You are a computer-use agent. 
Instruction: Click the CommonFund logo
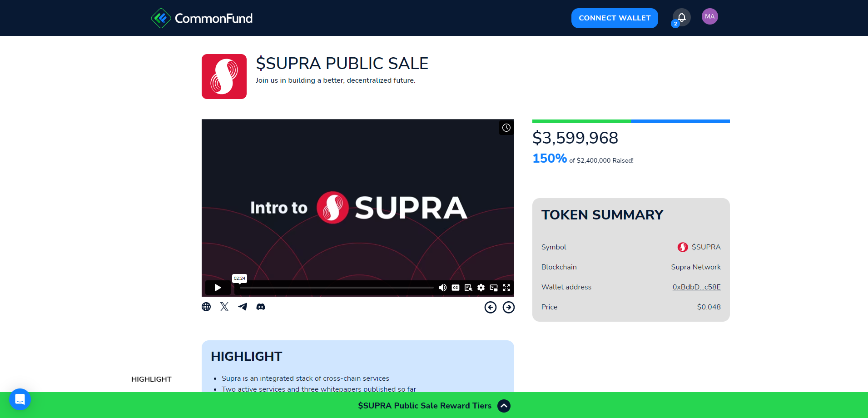[x=202, y=18]
